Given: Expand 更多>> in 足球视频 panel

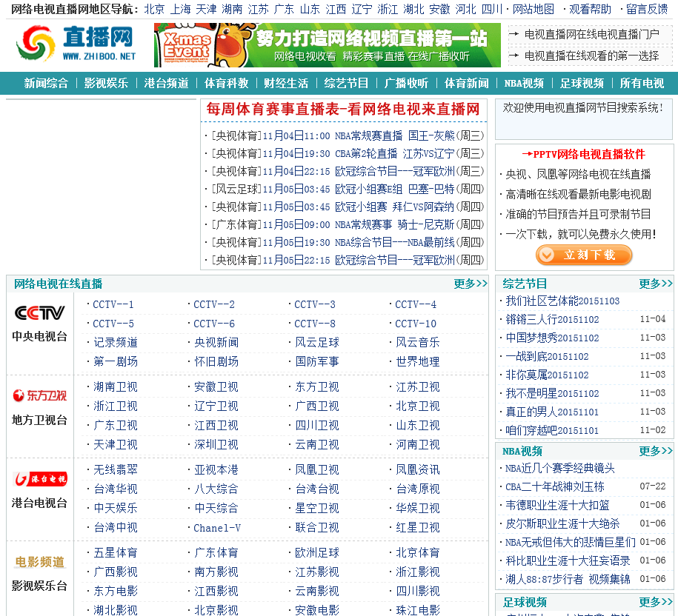Looking at the screenshot, I should [656, 602].
